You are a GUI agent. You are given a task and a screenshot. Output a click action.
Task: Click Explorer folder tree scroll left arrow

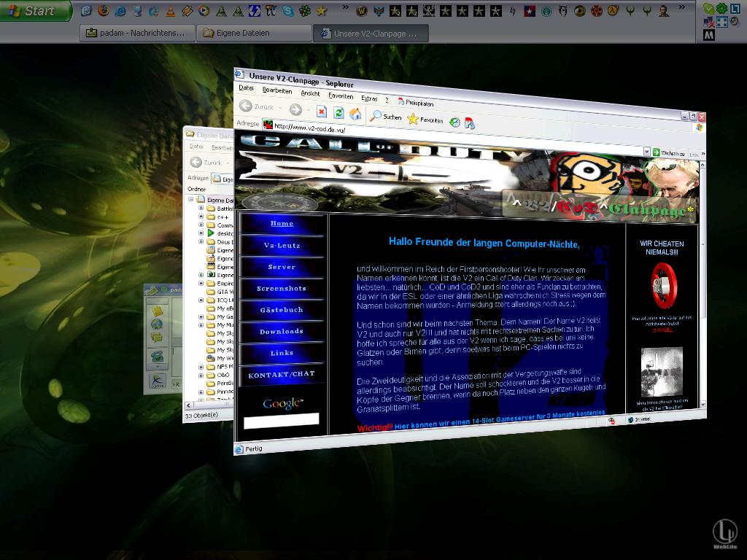189,405
